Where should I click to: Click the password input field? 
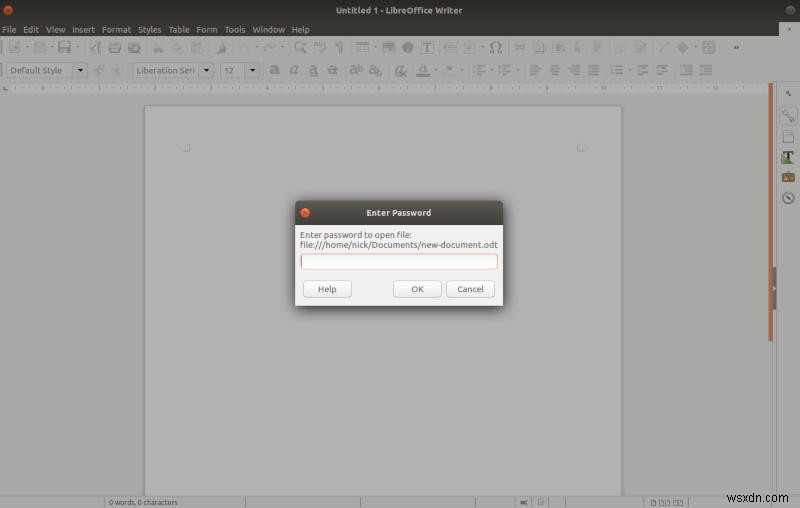coord(398,262)
